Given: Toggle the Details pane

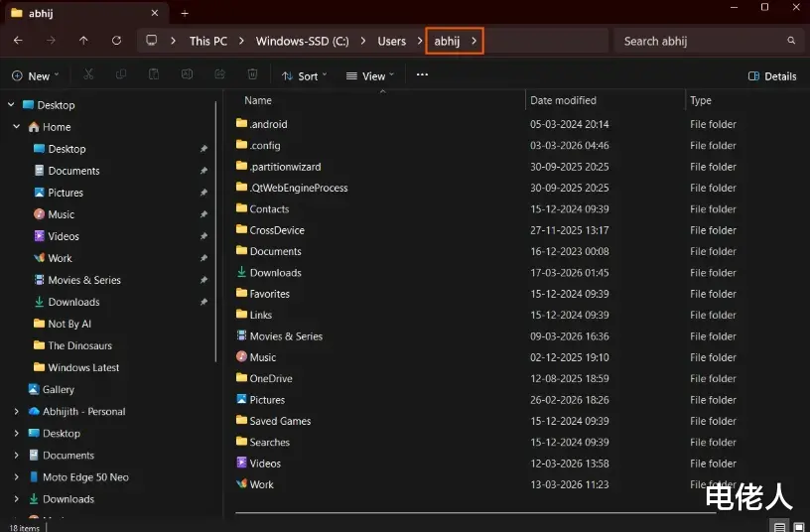Looking at the screenshot, I should click(772, 75).
